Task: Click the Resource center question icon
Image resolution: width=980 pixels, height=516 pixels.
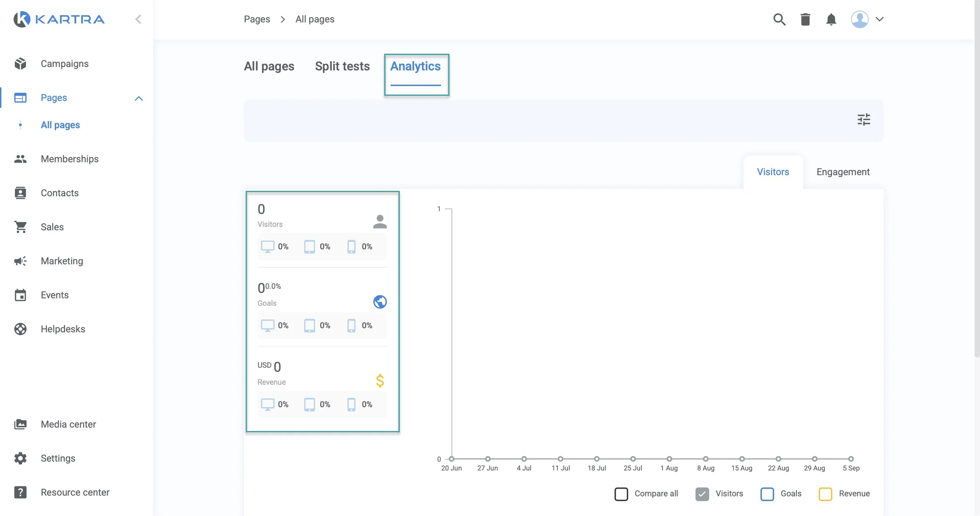Action: coord(20,492)
